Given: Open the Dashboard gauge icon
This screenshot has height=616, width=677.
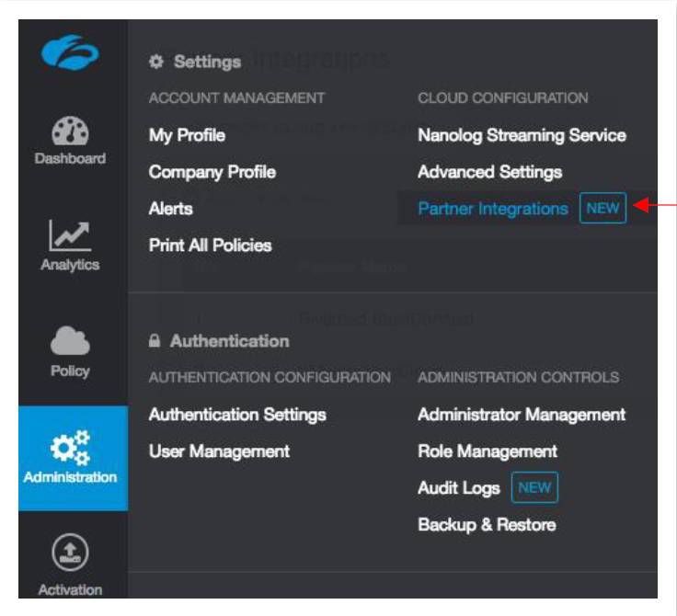Looking at the screenshot, I should (x=71, y=130).
